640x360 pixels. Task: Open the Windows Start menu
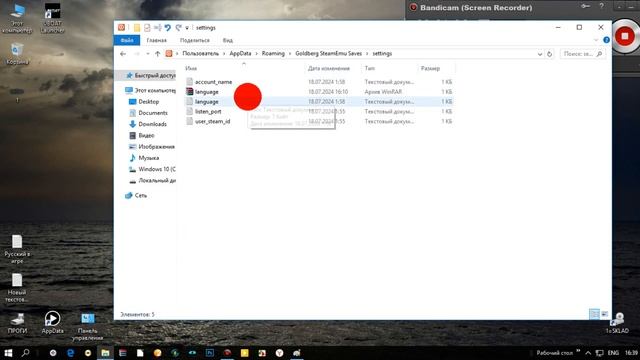(x=8, y=353)
